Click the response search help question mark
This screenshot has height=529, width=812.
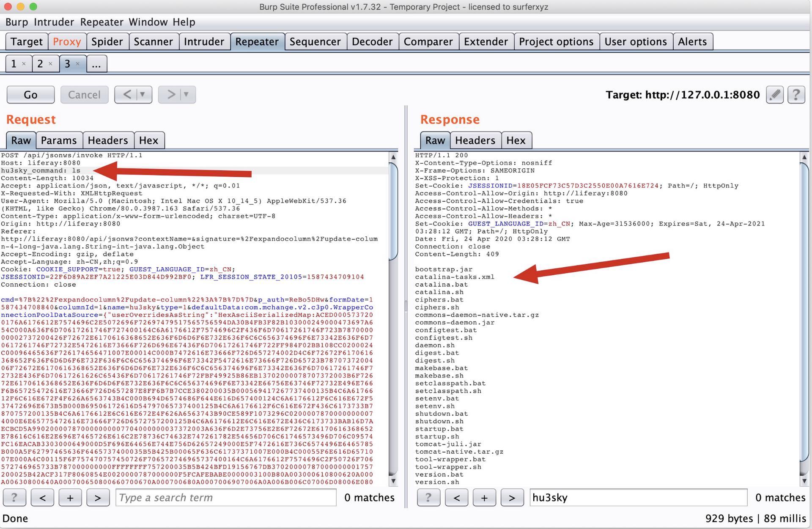(x=428, y=497)
